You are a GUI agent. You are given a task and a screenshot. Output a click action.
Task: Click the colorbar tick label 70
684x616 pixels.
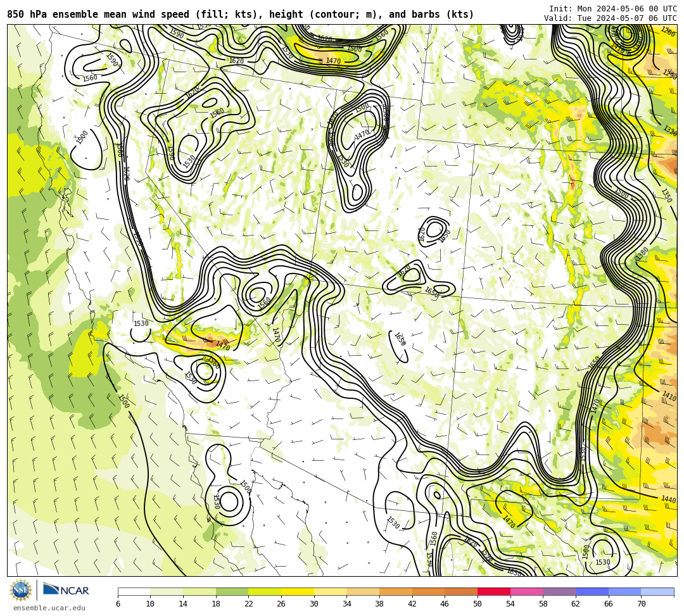641,604
